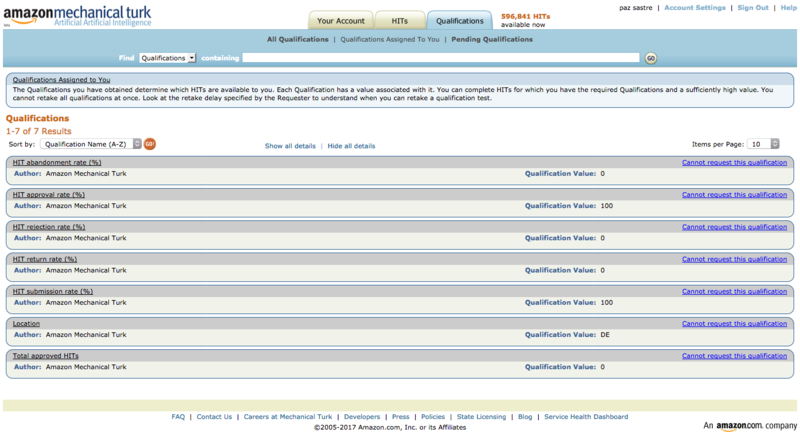Open the Total approved HITs qualification

[x=46, y=356]
